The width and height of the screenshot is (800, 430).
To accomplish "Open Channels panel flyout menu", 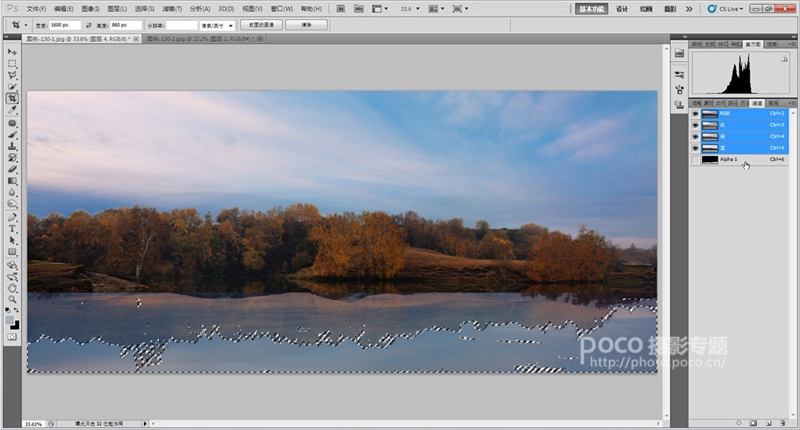I will click(792, 103).
